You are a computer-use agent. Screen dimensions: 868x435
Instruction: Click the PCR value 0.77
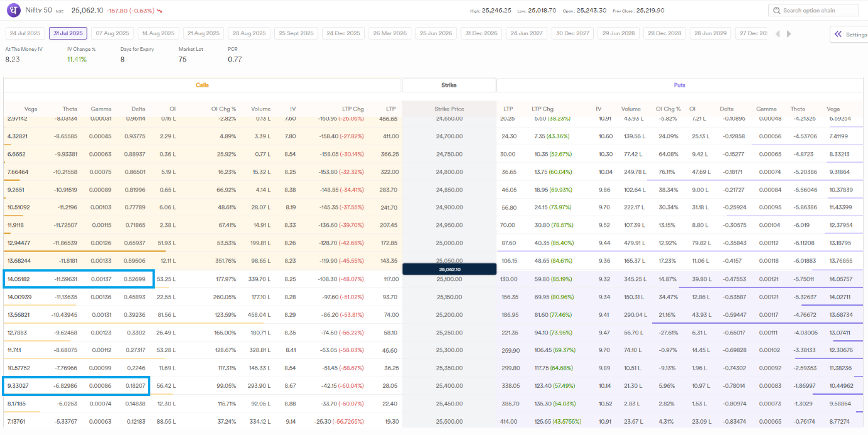(x=235, y=59)
